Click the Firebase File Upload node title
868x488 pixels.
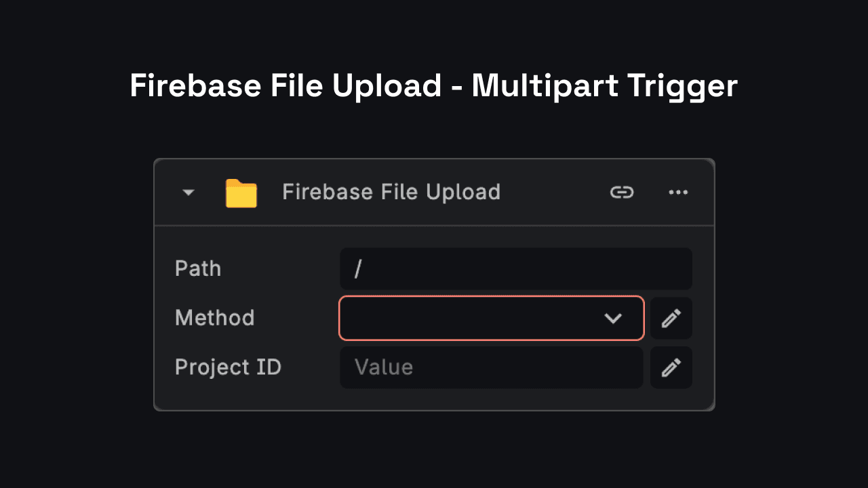tap(391, 192)
